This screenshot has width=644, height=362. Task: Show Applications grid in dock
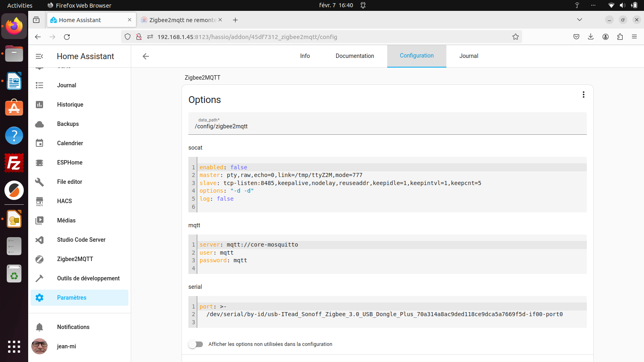[14, 346]
